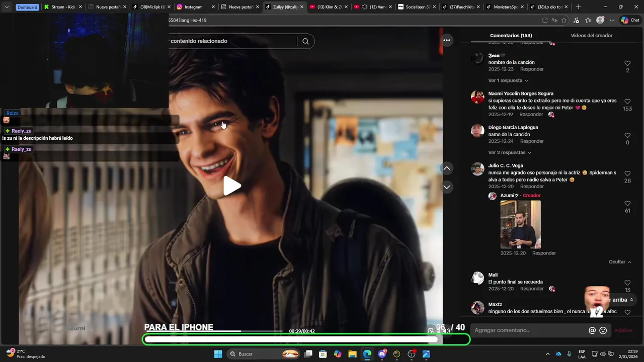The height and width of the screenshot is (362, 644).
Task: Reply to Julio C. C. Vega's comment
Action: coord(532,187)
